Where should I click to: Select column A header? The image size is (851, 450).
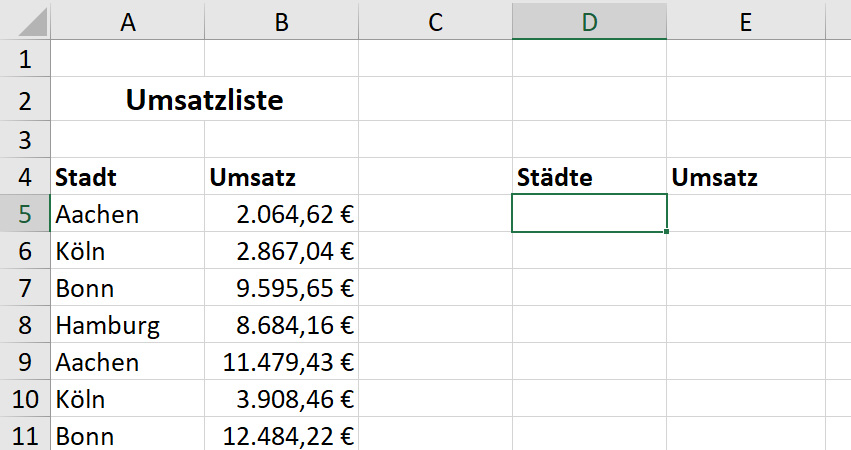click(128, 22)
